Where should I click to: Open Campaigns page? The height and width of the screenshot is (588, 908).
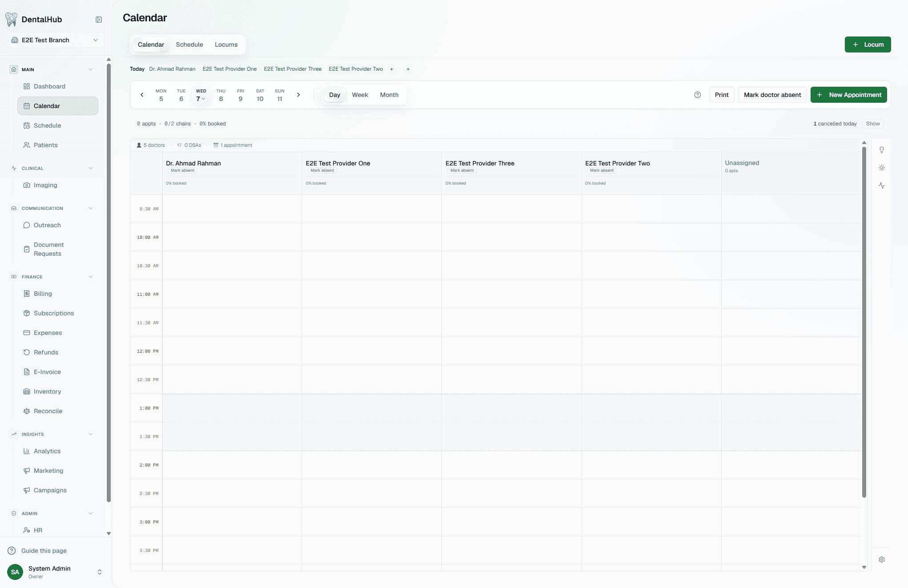pyautogui.click(x=58, y=490)
